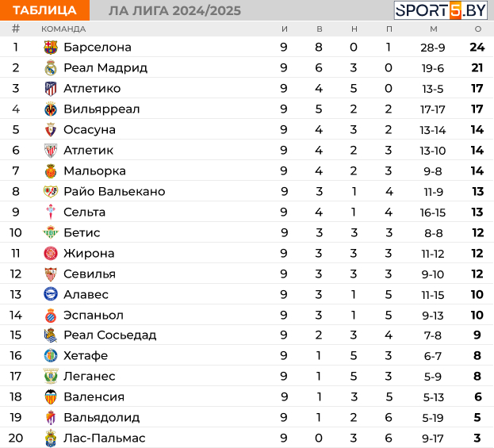Click the Real Madrid crest icon
Image resolution: width=494 pixels, height=448 pixels.
tap(51, 68)
